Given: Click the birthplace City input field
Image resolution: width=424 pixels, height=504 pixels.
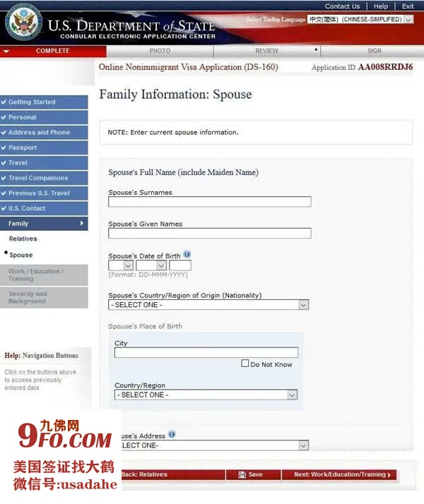Looking at the screenshot, I should 206,353.
